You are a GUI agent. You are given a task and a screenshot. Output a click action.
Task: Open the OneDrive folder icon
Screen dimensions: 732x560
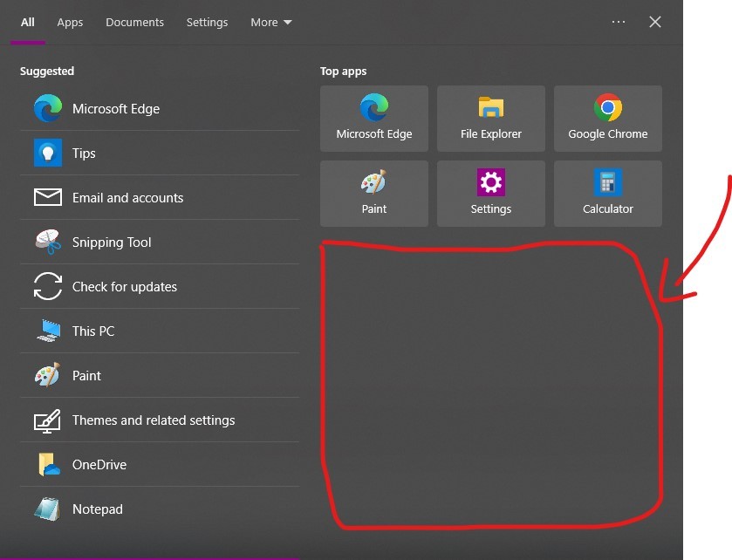pyautogui.click(x=49, y=464)
